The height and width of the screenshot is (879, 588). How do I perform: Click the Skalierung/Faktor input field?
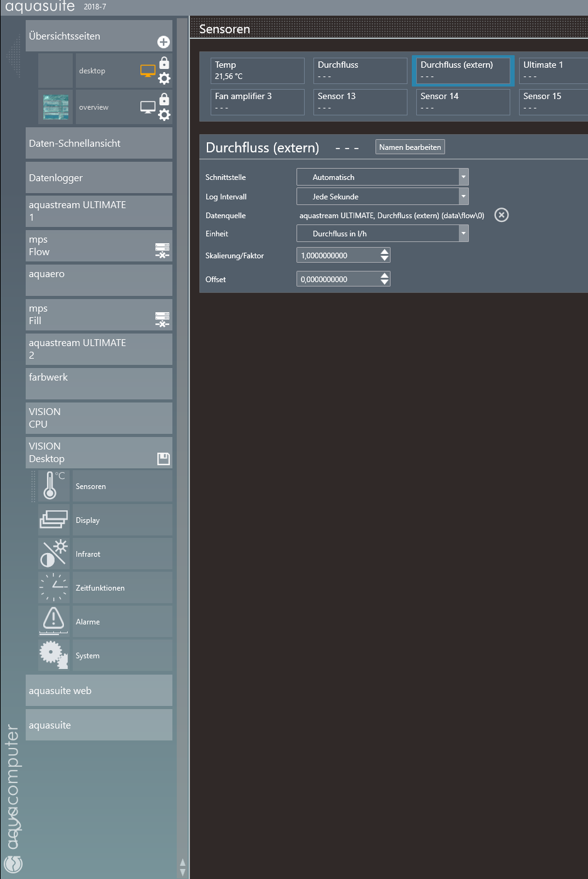[x=338, y=255]
